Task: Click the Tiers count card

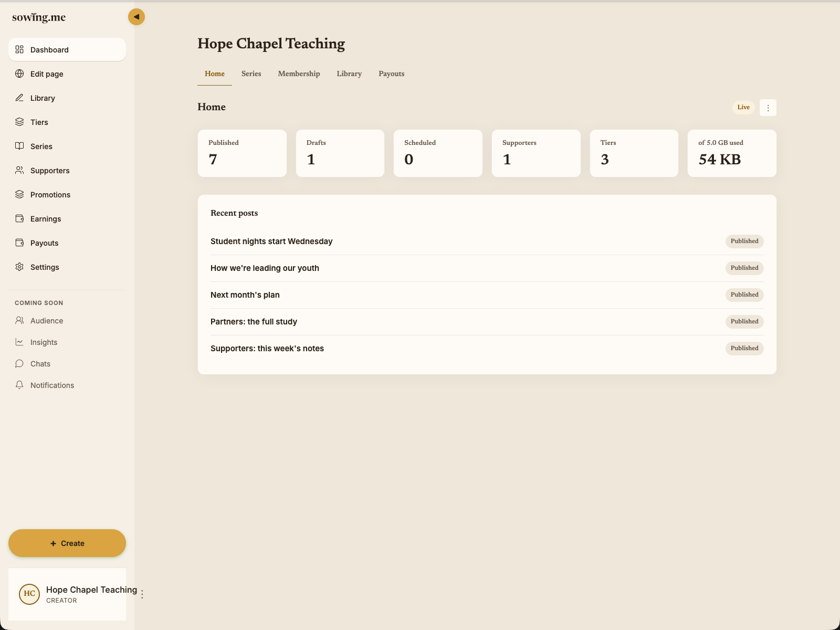Action: pos(634,153)
